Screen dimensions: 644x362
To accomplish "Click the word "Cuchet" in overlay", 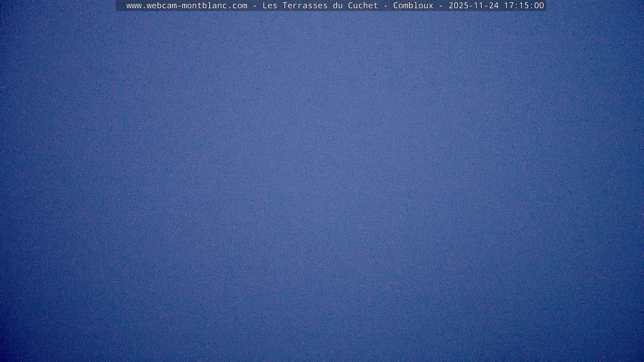I will 363,6.
